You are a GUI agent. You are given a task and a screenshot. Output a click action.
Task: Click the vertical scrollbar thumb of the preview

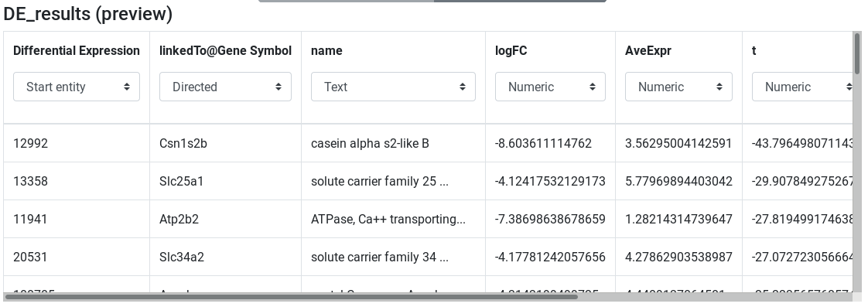tap(857, 53)
